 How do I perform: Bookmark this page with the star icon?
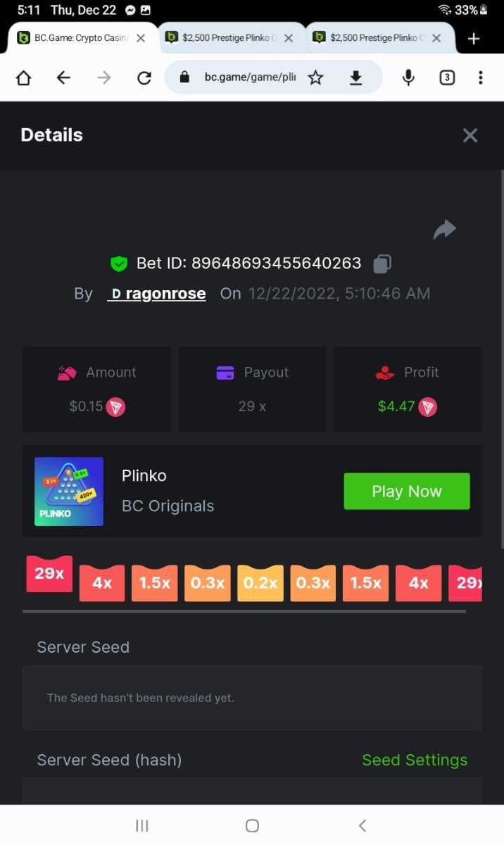point(315,77)
